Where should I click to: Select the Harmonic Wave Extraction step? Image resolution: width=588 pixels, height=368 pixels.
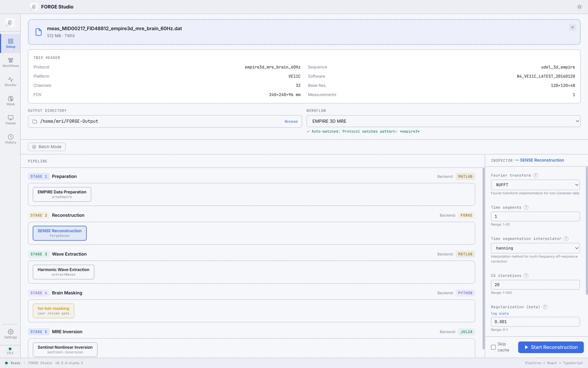pyautogui.click(x=64, y=272)
